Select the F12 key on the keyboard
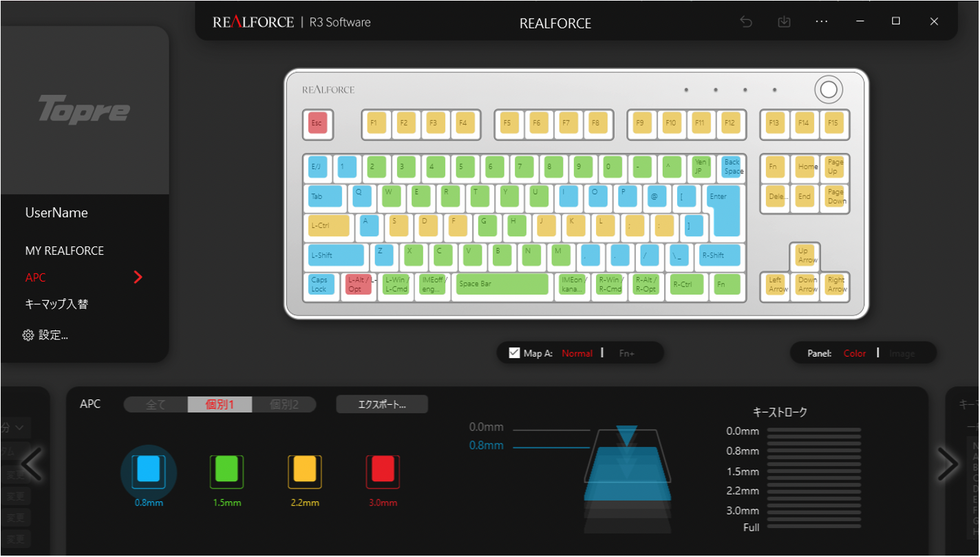The width and height of the screenshot is (980, 557). (730, 123)
